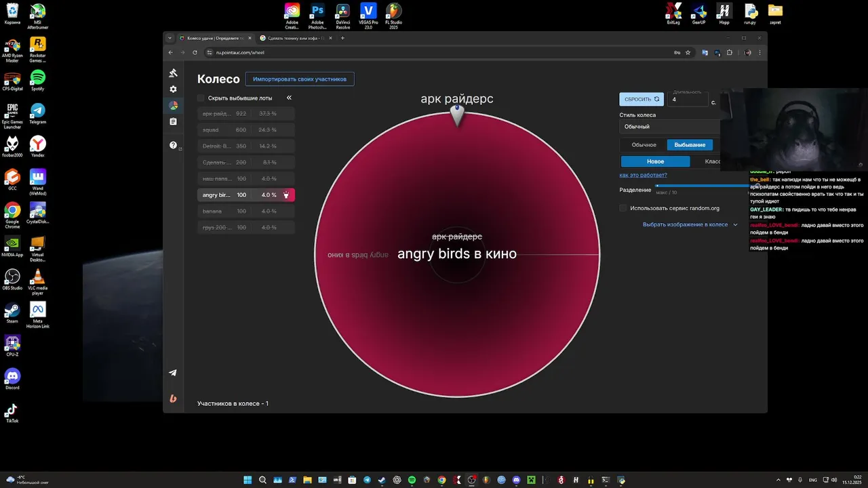Image resolution: width=868 pixels, height=488 pixels.
Task: Select the squad lot row
Action: (246, 130)
